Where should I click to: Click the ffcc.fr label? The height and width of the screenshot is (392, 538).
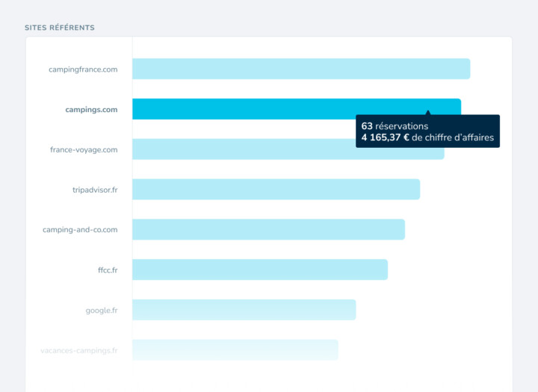point(108,270)
